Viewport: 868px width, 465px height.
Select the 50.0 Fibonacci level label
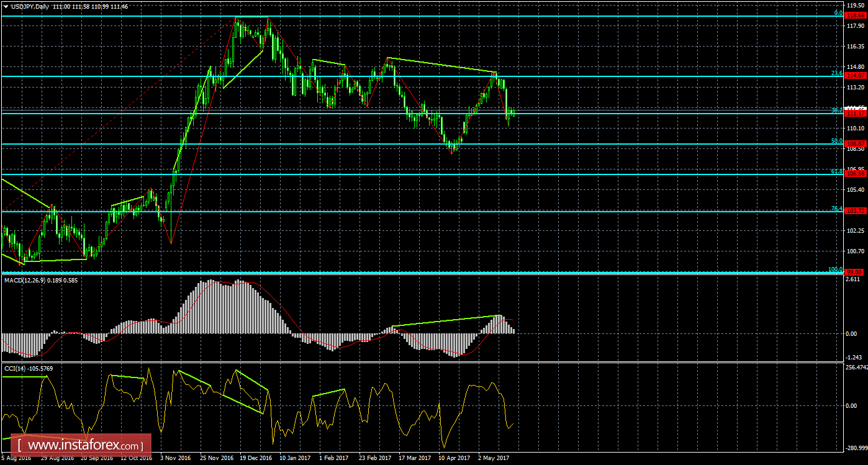[836, 141]
